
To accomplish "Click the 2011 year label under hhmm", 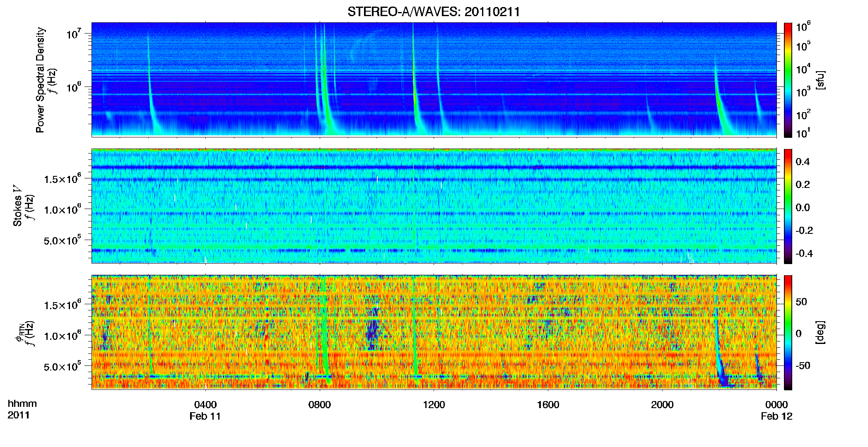I will point(19,415).
